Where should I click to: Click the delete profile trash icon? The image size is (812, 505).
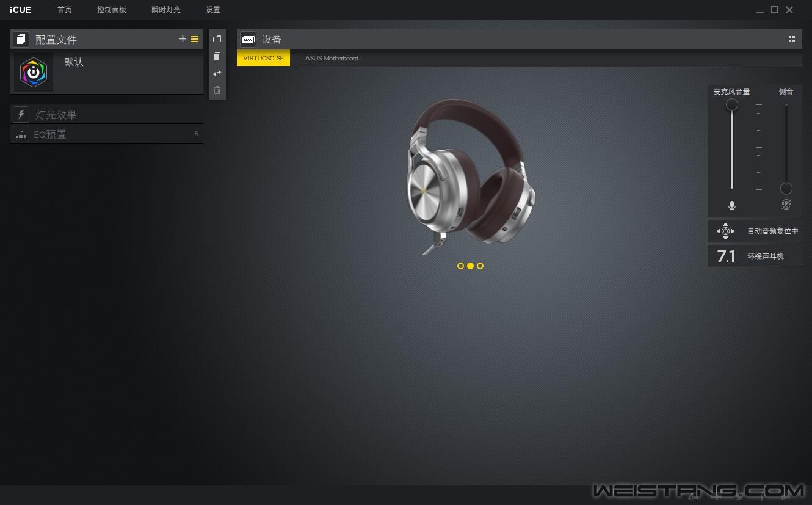tap(217, 90)
